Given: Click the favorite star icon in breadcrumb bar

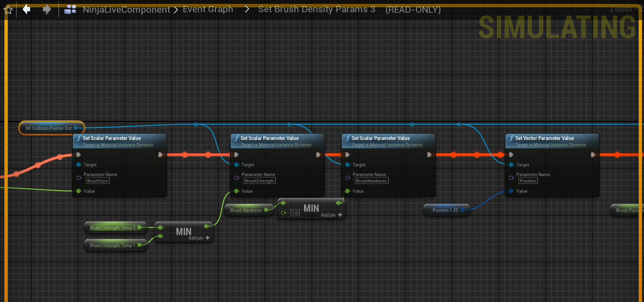Looking at the screenshot, I should [x=8, y=10].
